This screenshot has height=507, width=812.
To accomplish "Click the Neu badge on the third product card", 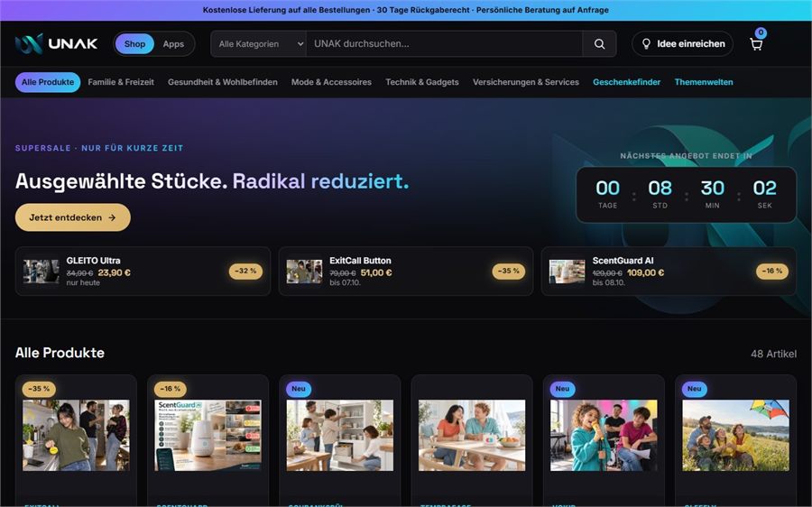I will tap(299, 389).
